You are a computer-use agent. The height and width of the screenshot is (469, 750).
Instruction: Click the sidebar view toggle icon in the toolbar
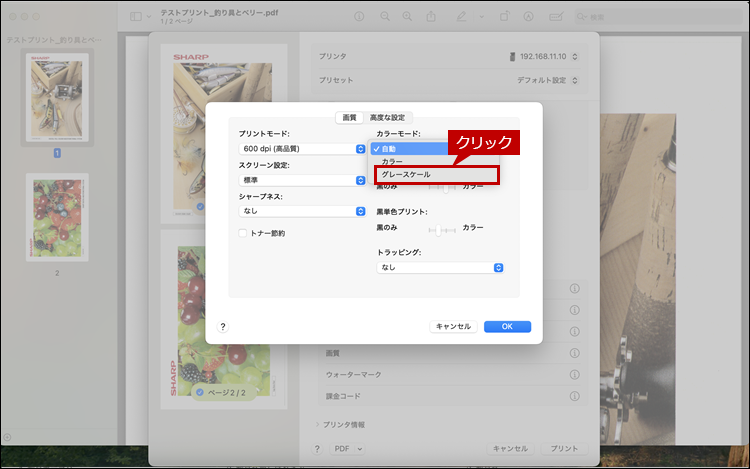(136, 17)
